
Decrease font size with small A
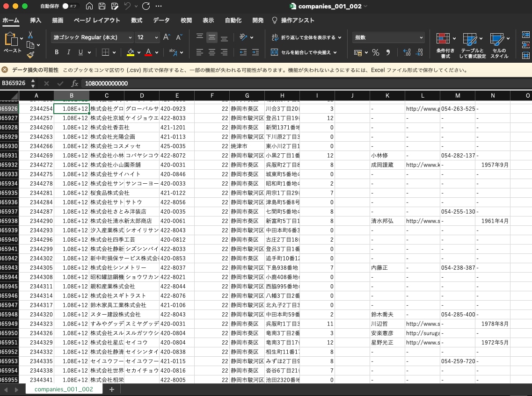pos(179,37)
